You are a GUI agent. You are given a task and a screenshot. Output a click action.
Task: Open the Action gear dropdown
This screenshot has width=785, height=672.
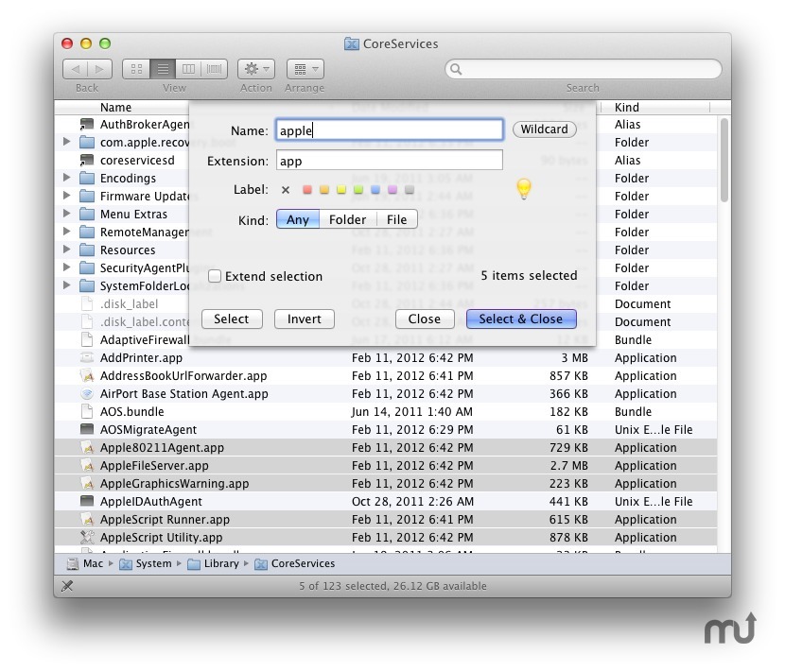tap(255, 69)
